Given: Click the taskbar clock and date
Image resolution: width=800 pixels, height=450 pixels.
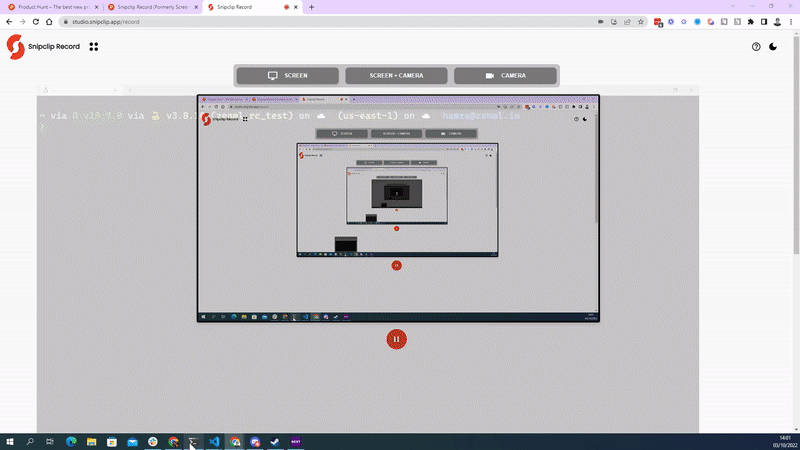Looking at the screenshot, I should pos(785,442).
